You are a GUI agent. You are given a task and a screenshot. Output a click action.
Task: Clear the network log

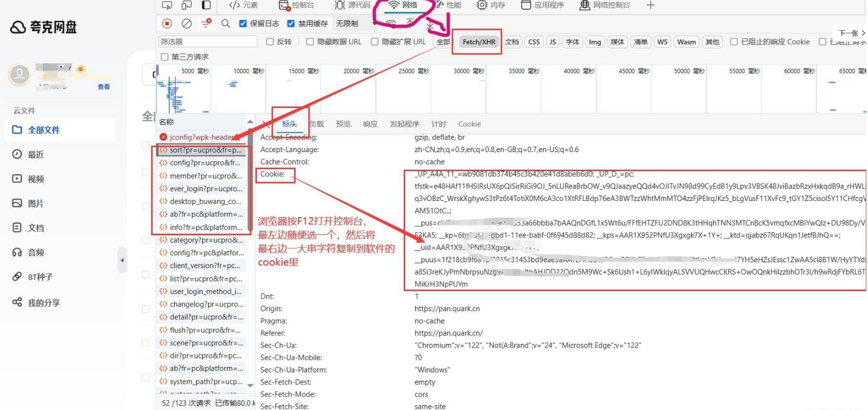(x=186, y=23)
